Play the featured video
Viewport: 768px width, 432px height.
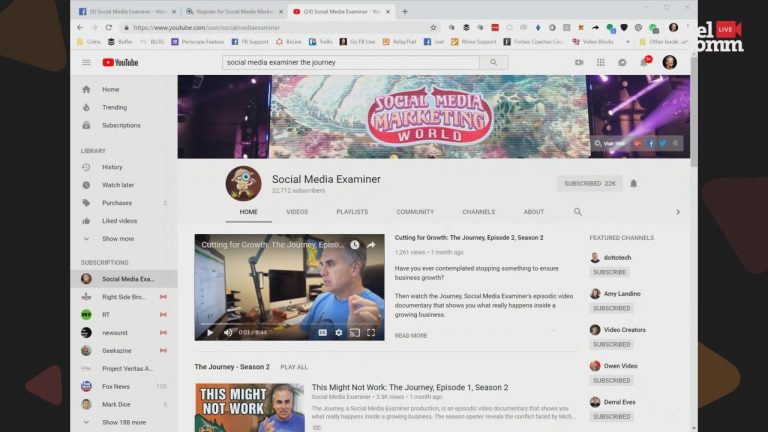210,333
